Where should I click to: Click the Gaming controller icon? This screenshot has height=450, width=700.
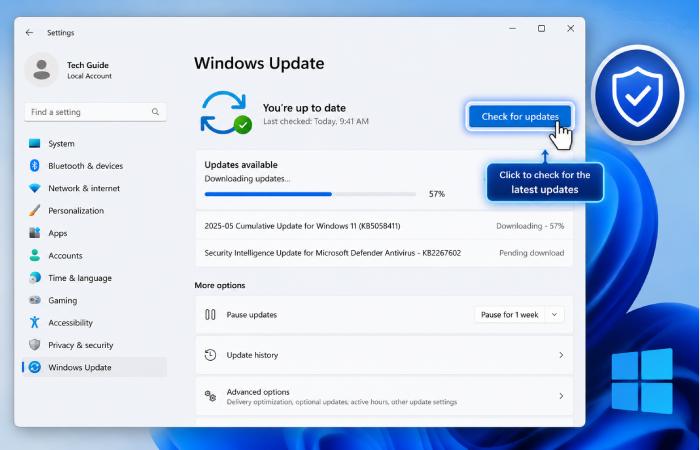(34, 300)
